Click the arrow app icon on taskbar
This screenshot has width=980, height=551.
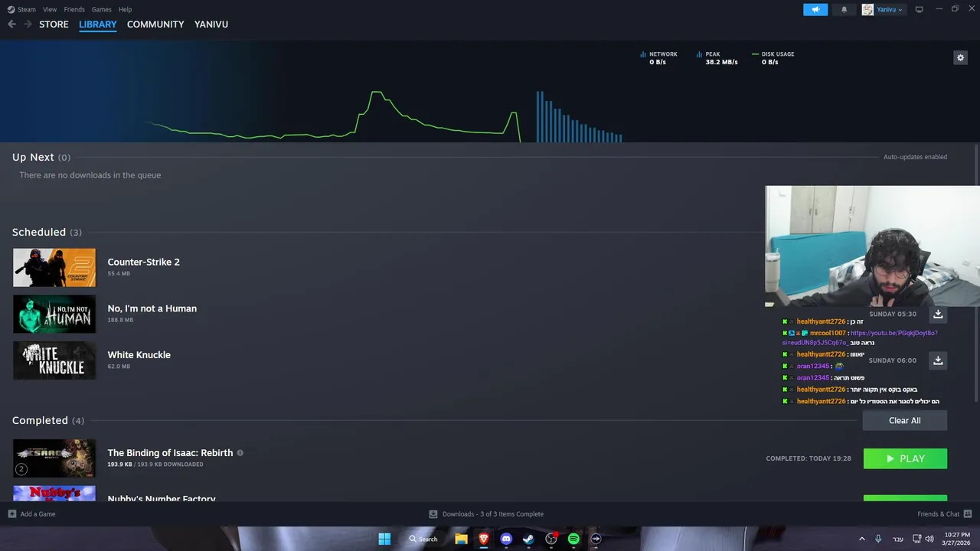coord(596,539)
